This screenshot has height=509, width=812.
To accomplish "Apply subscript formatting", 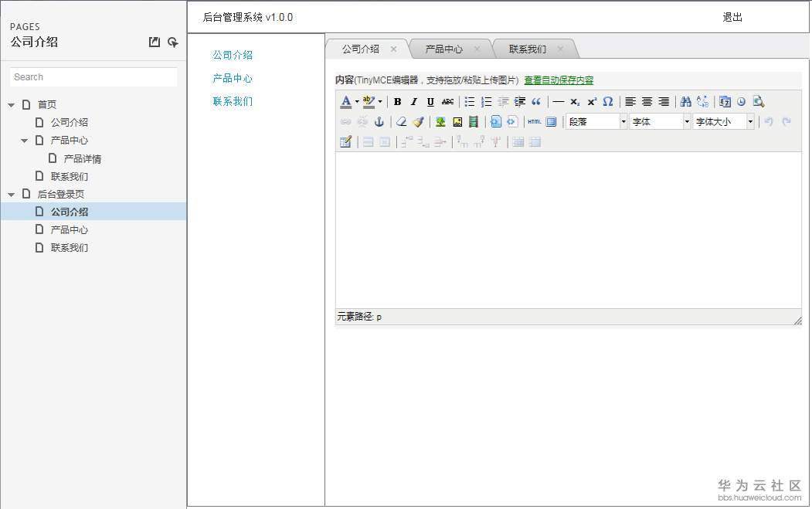I will (x=575, y=102).
